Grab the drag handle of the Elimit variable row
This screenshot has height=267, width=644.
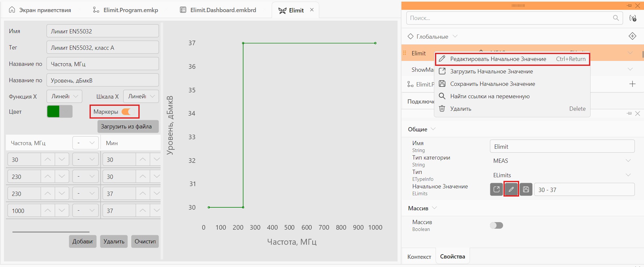pos(404,53)
